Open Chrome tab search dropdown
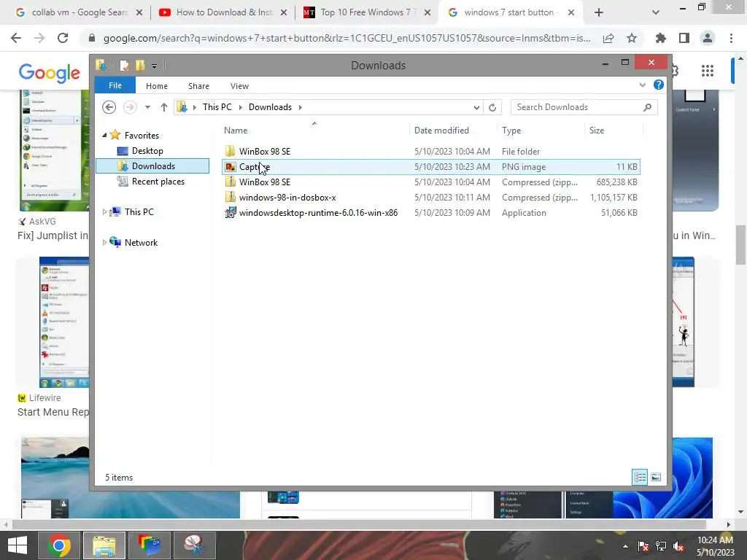 pyautogui.click(x=656, y=13)
